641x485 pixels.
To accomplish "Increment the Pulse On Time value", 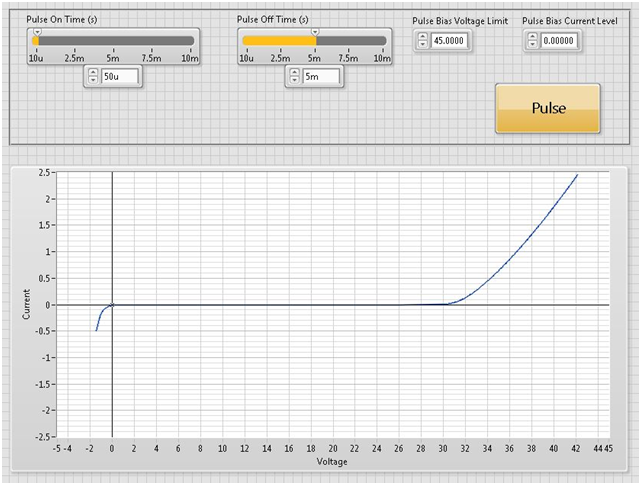I will [x=93, y=72].
